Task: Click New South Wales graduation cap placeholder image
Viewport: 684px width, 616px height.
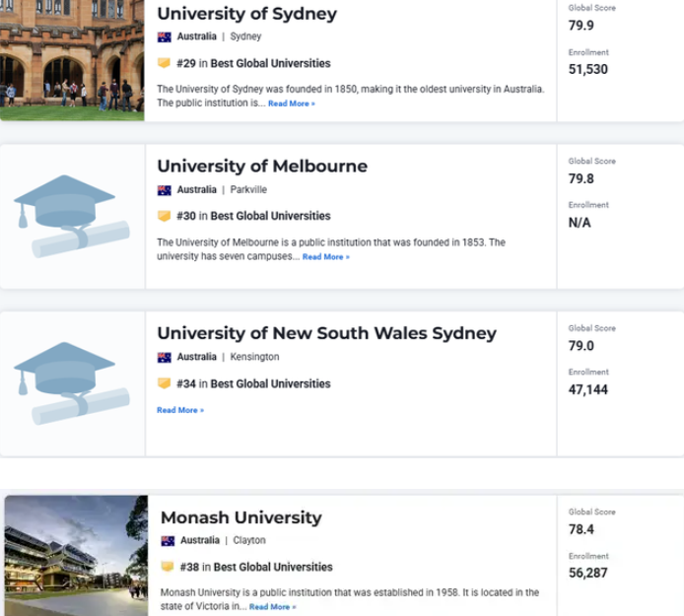Action: point(72,383)
